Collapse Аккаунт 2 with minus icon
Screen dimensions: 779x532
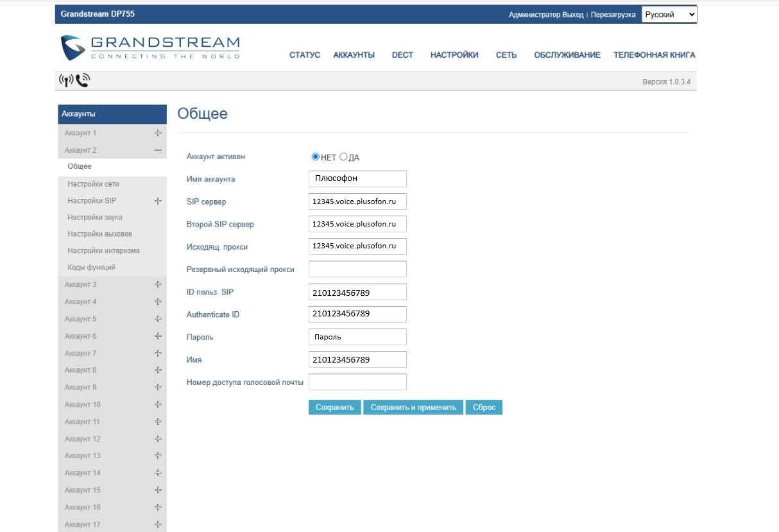pos(158,150)
